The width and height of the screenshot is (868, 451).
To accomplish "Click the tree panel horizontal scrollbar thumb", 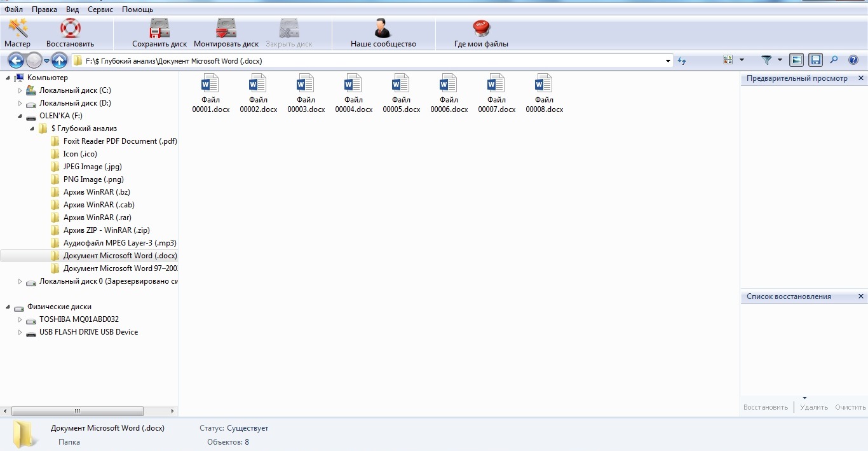I will click(x=78, y=411).
